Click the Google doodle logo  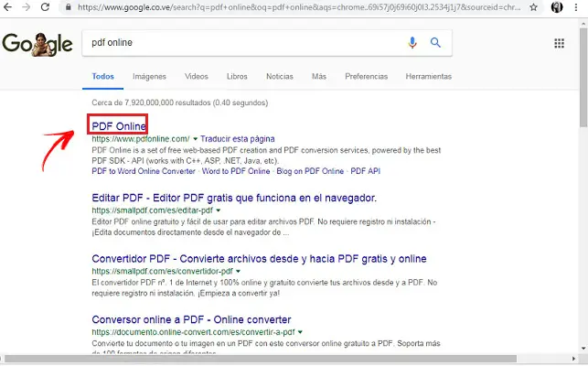(x=37, y=44)
